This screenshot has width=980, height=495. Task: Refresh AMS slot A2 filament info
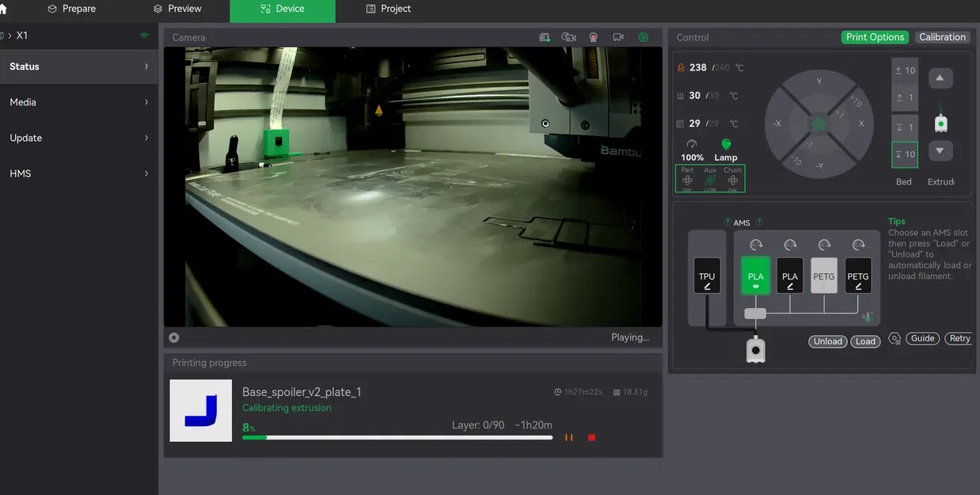(x=790, y=246)
